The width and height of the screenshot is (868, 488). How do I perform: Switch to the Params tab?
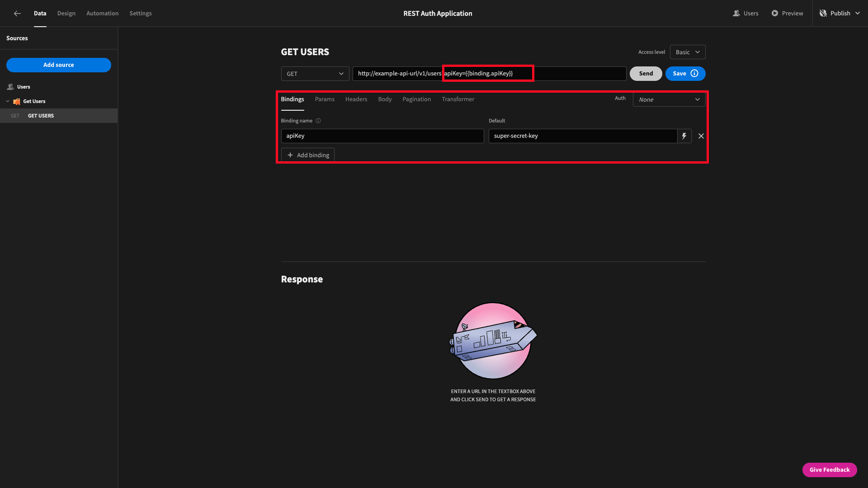click(x=325, y=99)
